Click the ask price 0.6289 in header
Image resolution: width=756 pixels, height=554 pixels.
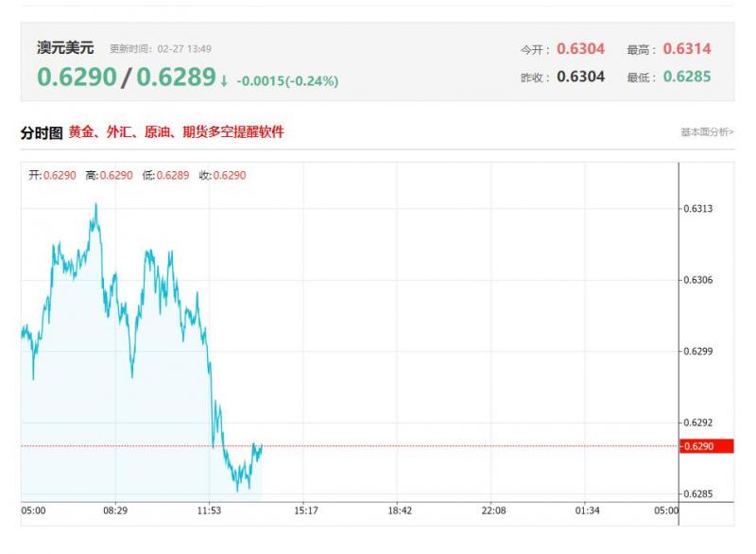click(176, 78)
